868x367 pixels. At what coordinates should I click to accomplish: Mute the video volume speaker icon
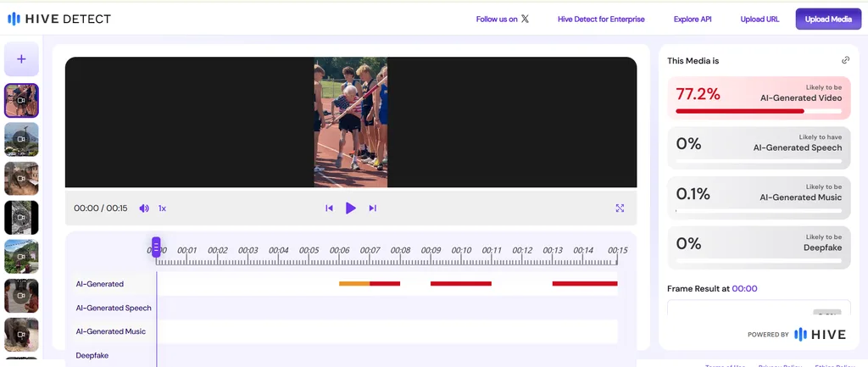click(x=144, y=209)
